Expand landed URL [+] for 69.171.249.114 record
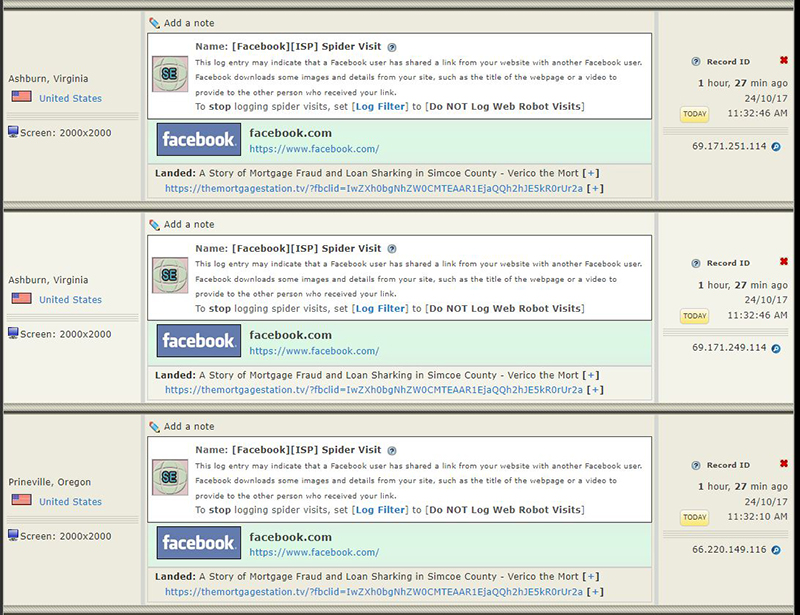The width and height of the screenshot is (800, 615). 595,390
